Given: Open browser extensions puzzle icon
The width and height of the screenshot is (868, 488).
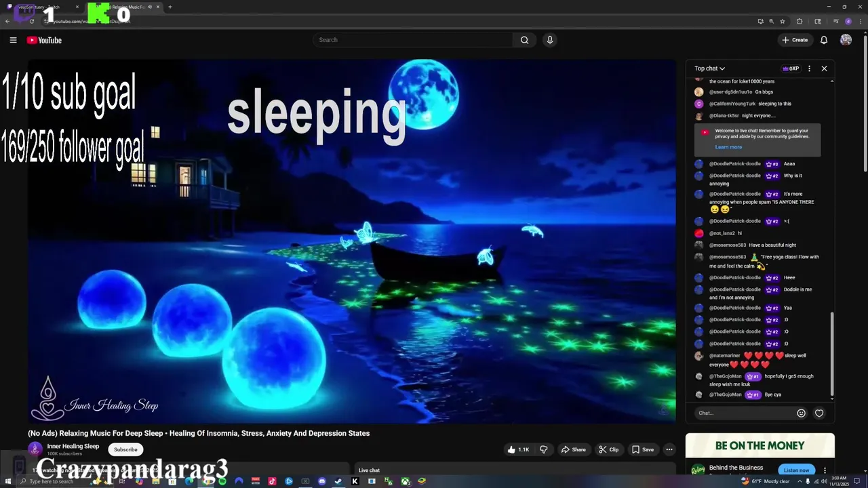Looking at the screenshot, I should 800,21.
